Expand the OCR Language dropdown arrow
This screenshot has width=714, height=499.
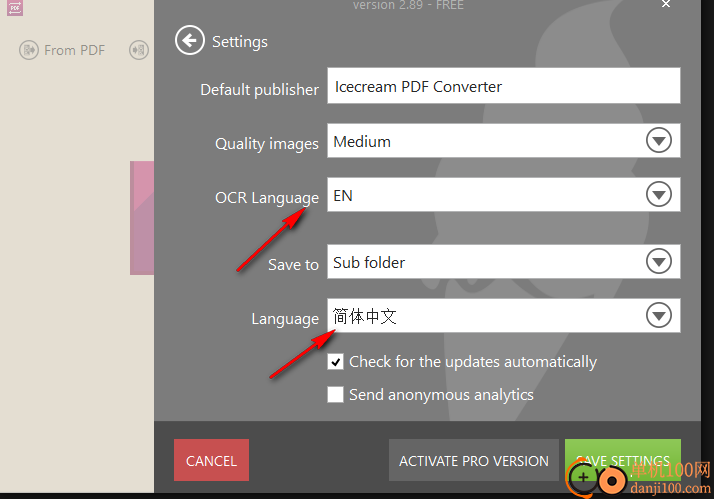(x=658, y=195)
